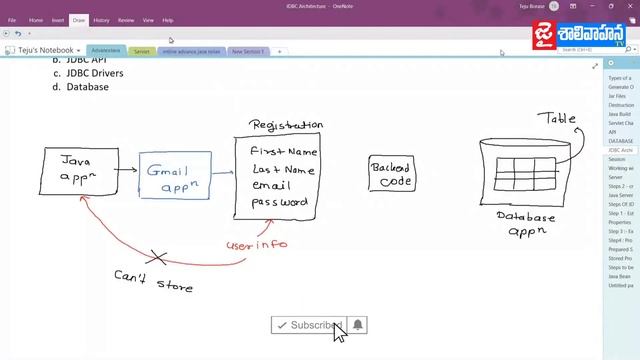Image resolution: width=640 pixels, height=360 pixels.
Task: Open the 'Prepared S' page
Action: pos(620,249)
